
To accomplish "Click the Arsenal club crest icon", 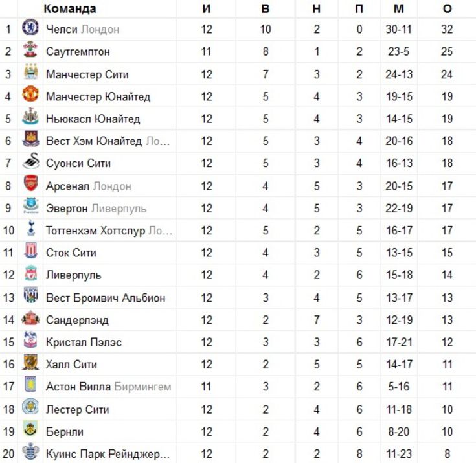I will (x=30, y=183).
